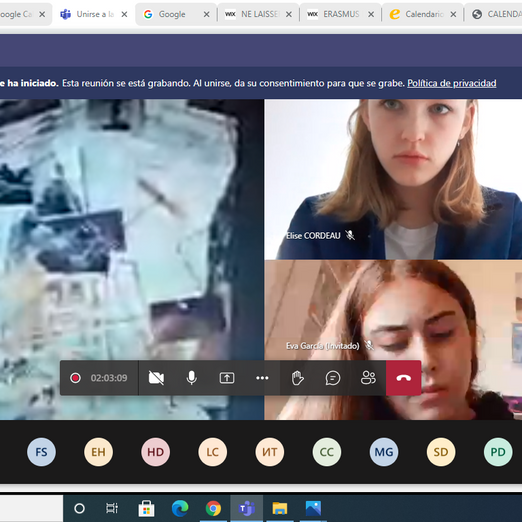Close the NE LAISSE browser tab
The height and width of the screenshot is (522, 522).
pos(289,14)
